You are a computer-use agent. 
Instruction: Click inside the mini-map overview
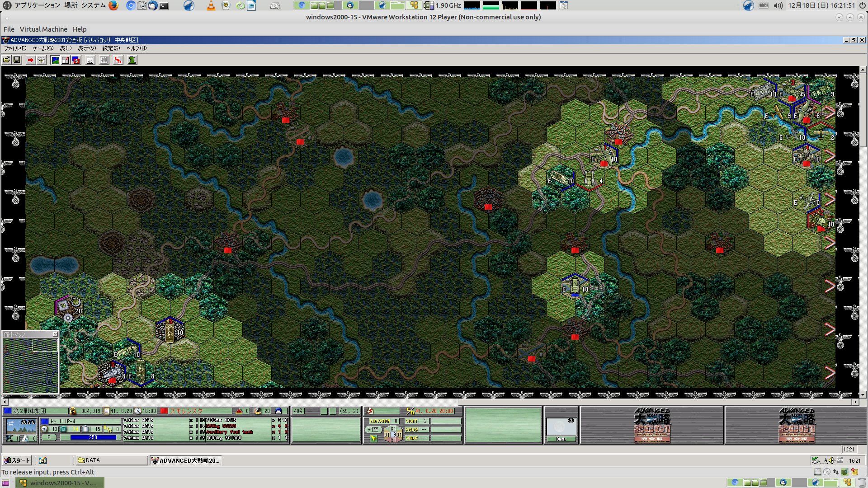(x=31, y=366)
